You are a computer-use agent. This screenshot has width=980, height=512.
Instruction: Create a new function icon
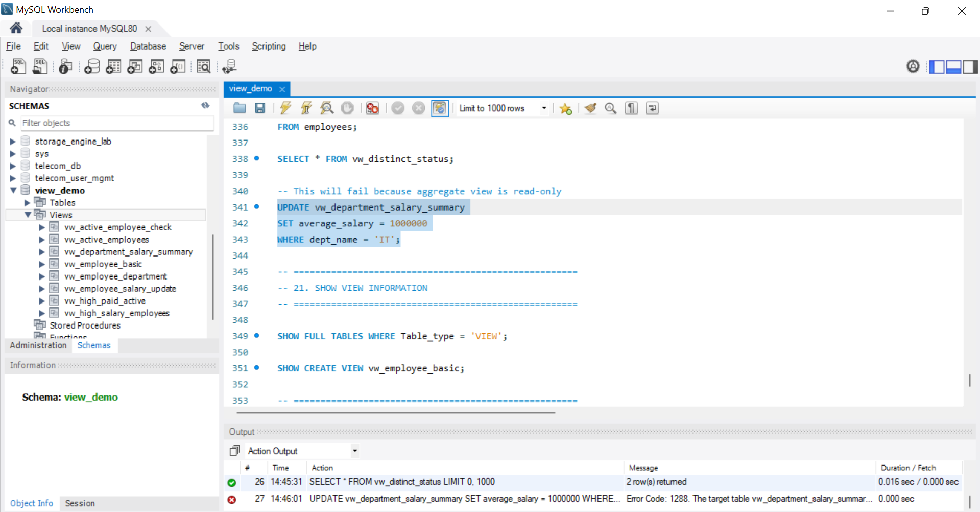178,66
